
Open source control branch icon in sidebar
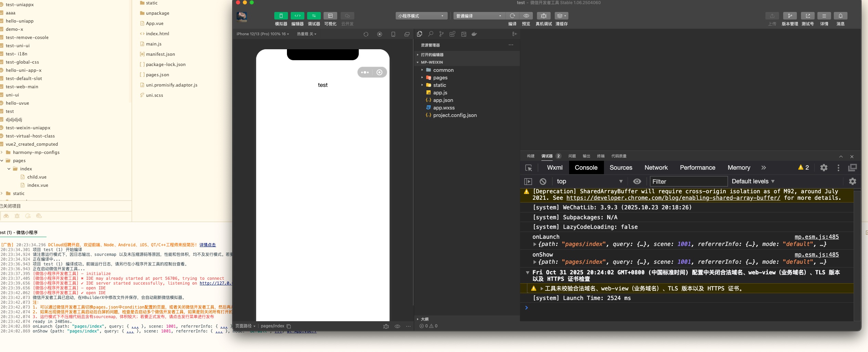442,34
